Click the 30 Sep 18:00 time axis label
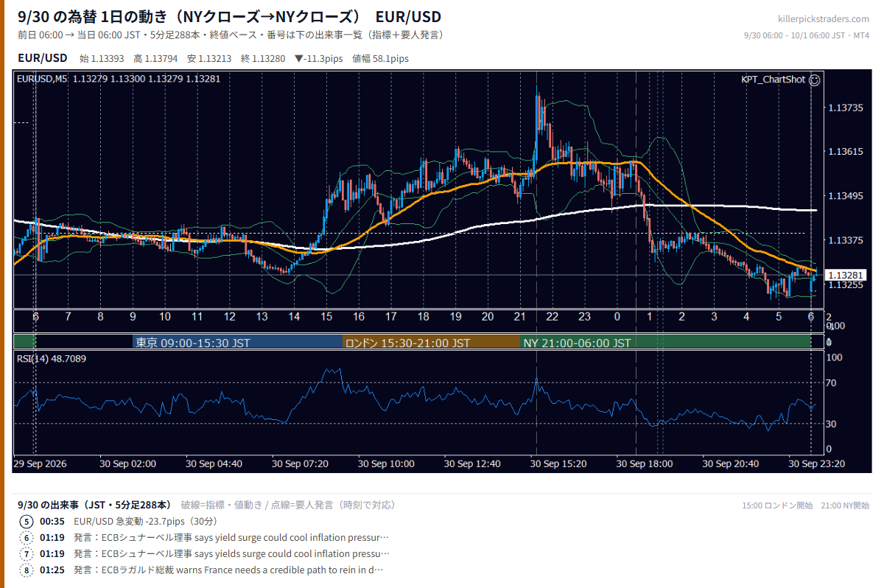The image size is (884, 588). click(645, 464)
